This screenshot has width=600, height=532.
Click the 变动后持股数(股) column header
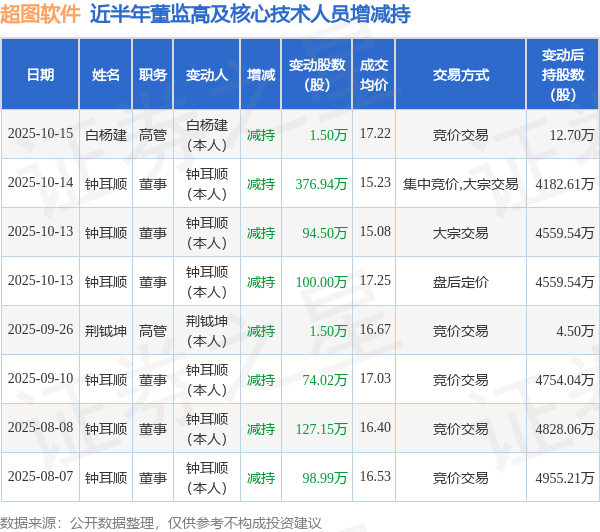coord(563,75)
